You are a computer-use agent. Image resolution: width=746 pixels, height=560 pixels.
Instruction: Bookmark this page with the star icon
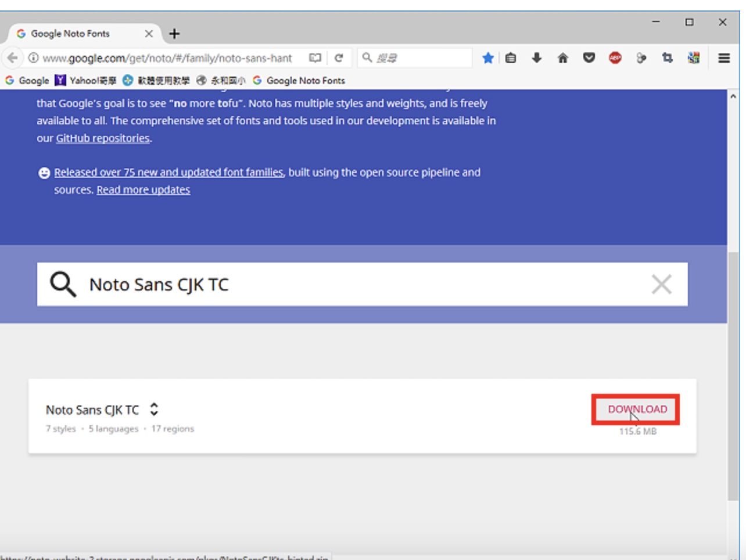pyautogui.click(x=488, y=58)
